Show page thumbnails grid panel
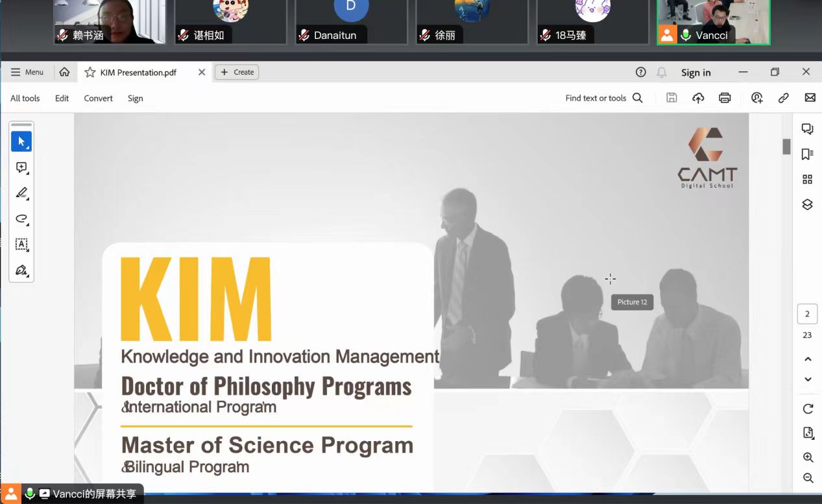 coord(807,179)
